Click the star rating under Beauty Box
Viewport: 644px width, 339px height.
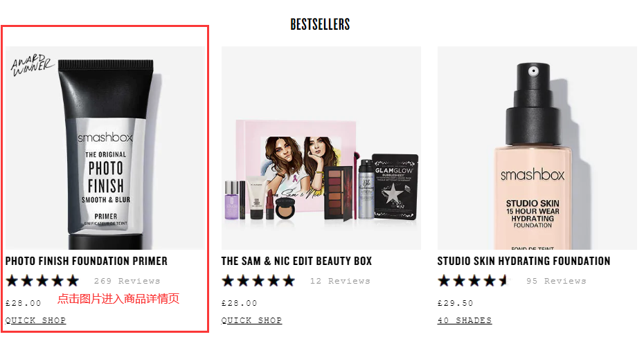(x=259, y=281)
